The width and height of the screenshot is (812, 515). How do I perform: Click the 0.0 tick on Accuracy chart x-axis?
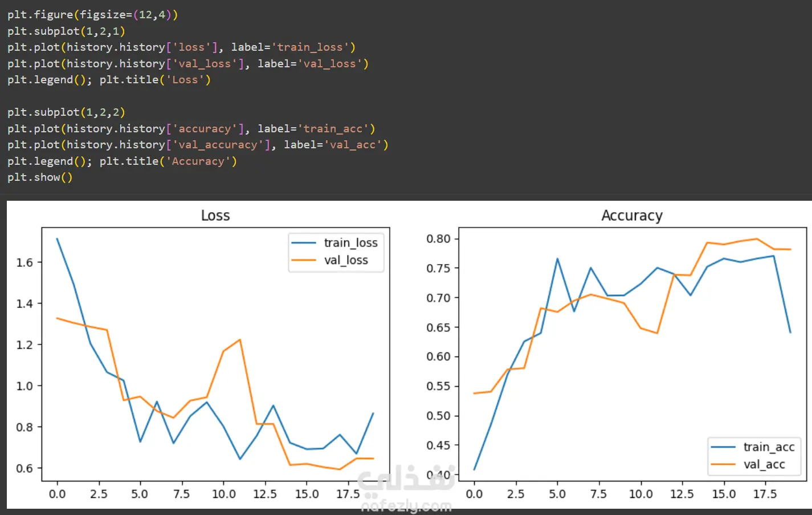pyautogui.click(x=474, y=494)
